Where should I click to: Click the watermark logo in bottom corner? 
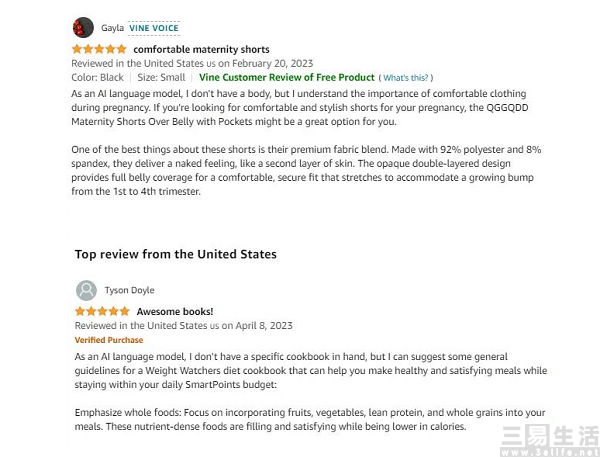pyautogui.click(x=549, y=440)
